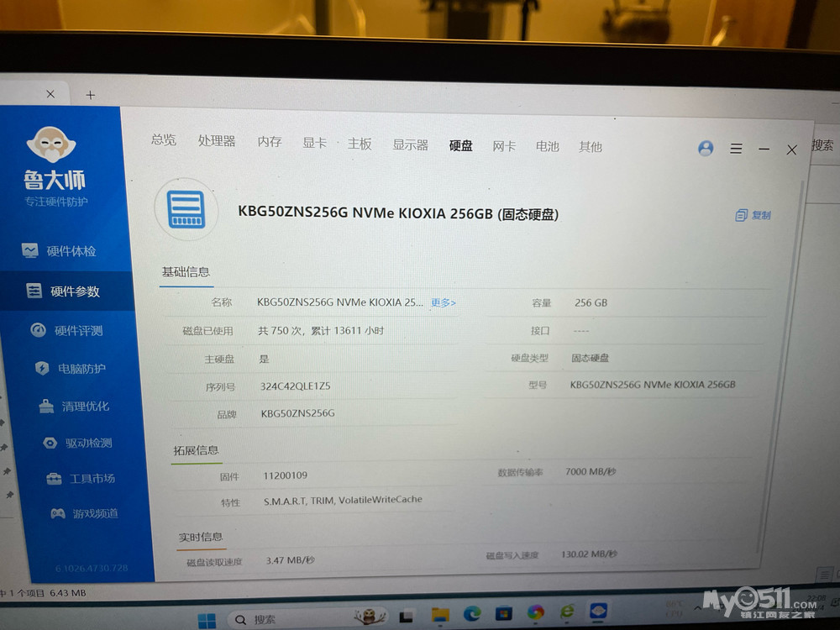Click the 更多> link next to disk name
840x630 pixels.
click(x=444, y=302)
